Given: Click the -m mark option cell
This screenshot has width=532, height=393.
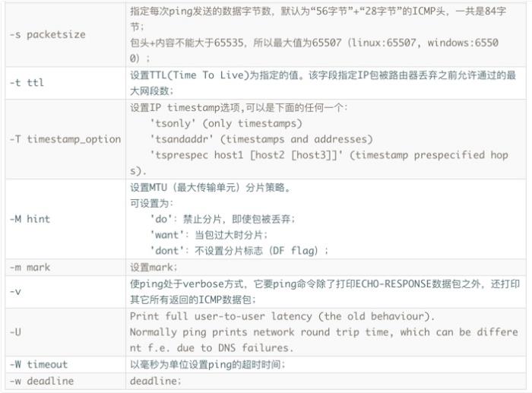Looking at the screenshot, I should [65, 268].
